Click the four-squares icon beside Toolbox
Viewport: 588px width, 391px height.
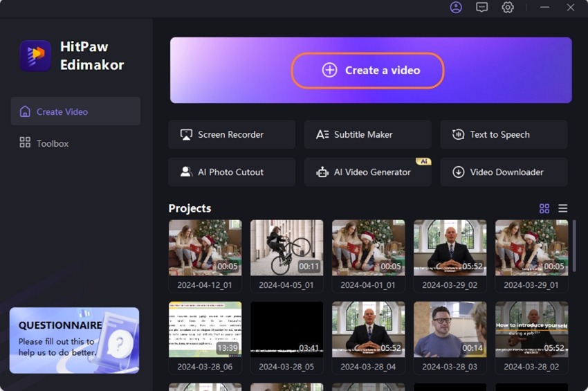tap(25, 143)
